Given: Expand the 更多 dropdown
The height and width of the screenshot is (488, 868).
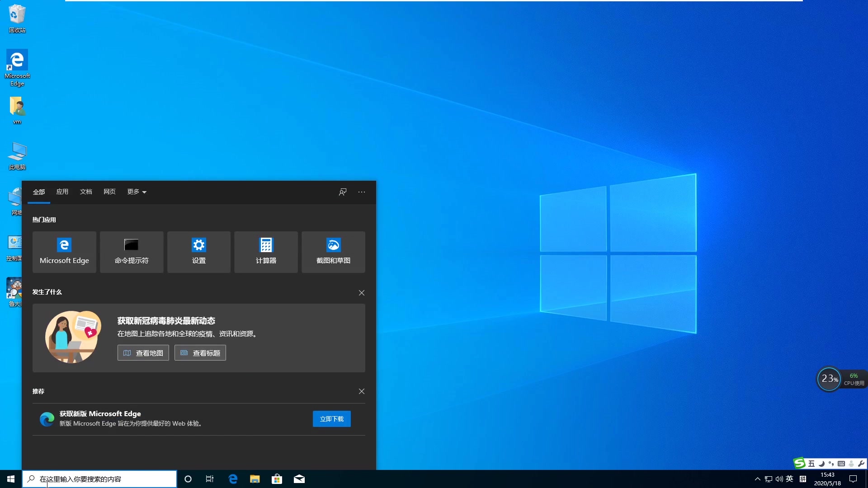Looking at the screenshot, I should coord(137,192).
